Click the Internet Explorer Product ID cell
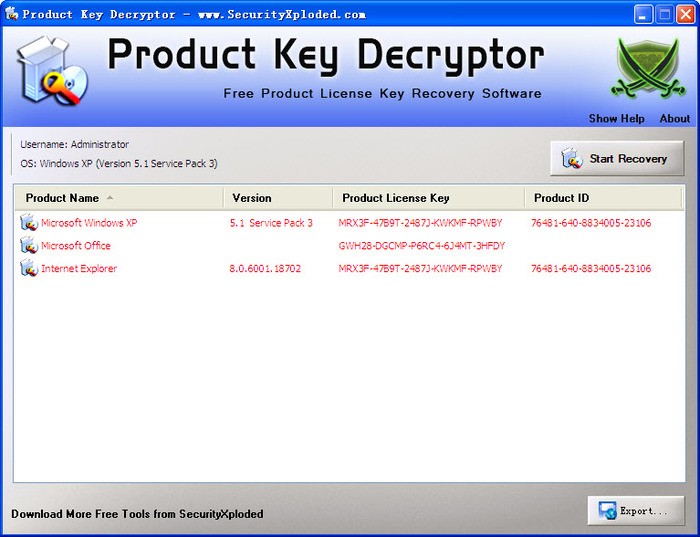The height and width of the screenshot is (537, 700). (591, 268)
